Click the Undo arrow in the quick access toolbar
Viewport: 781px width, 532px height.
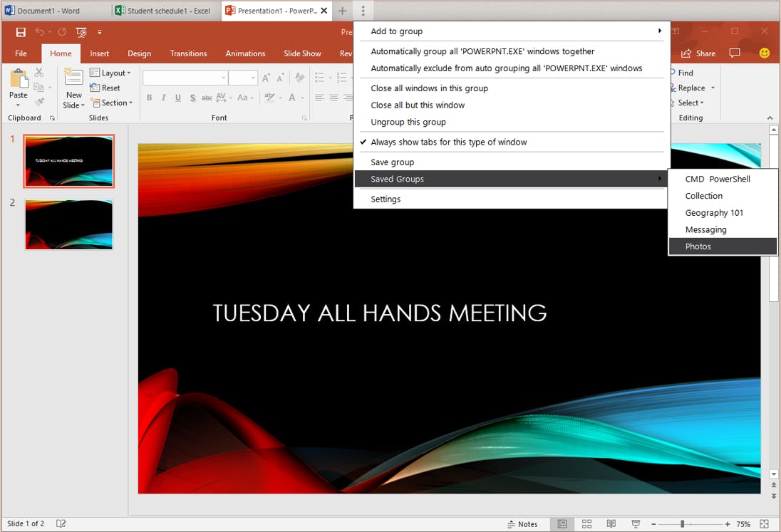coord(39,32)
